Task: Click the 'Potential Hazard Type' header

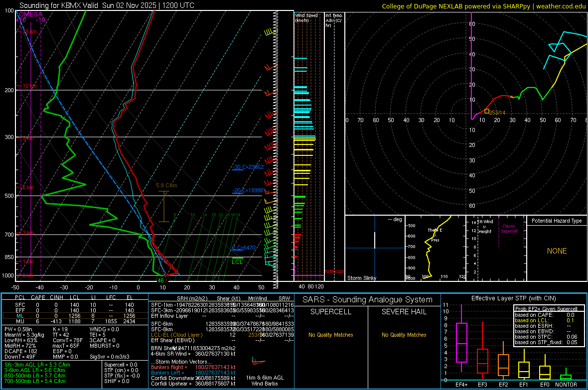Action: click(557, 221)
